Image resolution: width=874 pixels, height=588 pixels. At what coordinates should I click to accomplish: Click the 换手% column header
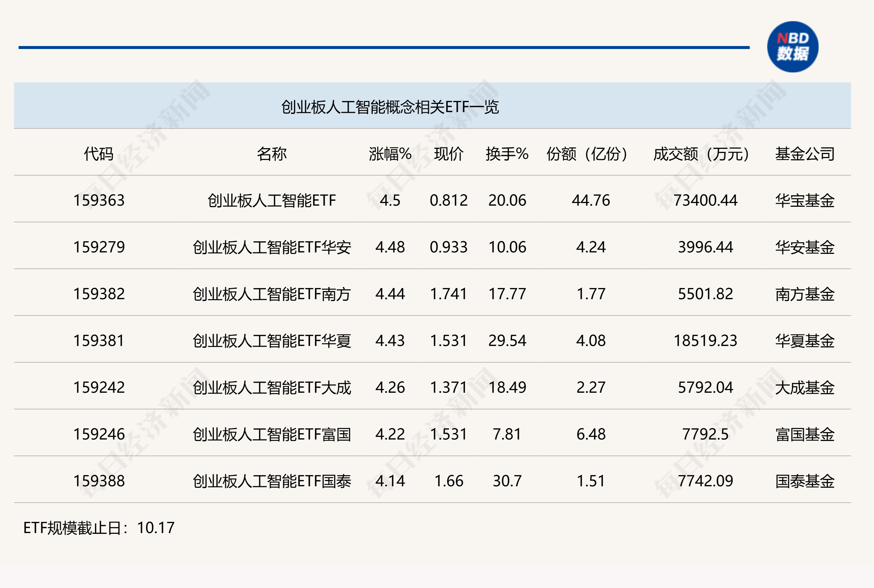click(x=507, y=154)
